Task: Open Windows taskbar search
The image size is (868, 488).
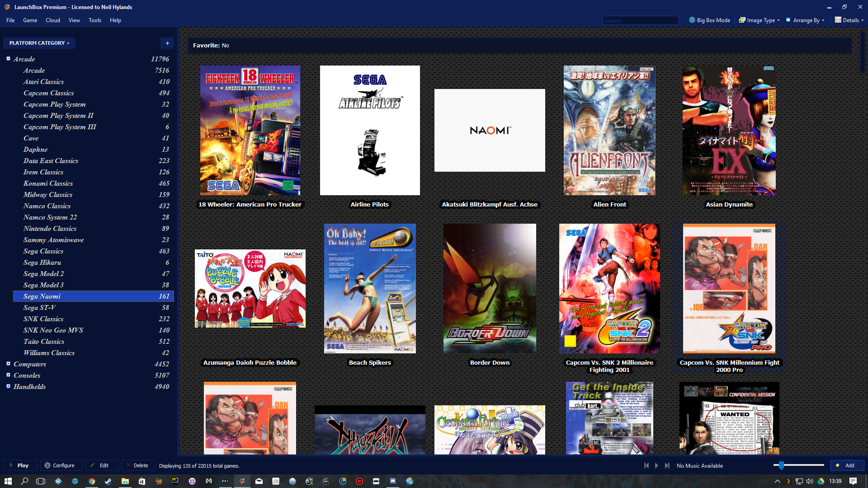Action: click(24, 481)
